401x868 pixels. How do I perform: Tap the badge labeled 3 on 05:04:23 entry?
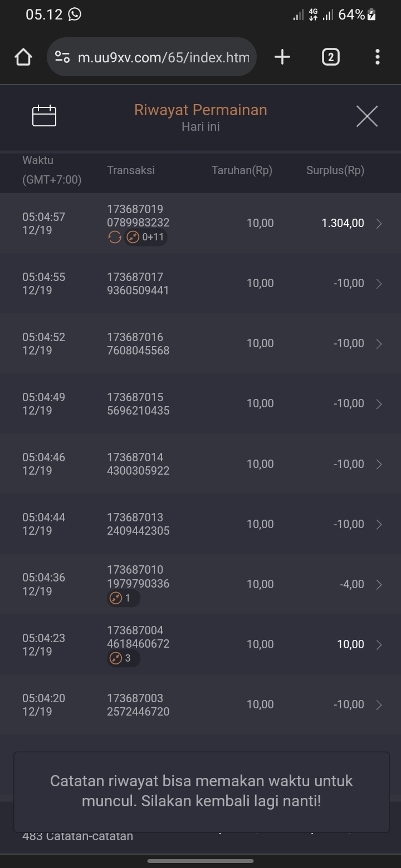[123, 658]
